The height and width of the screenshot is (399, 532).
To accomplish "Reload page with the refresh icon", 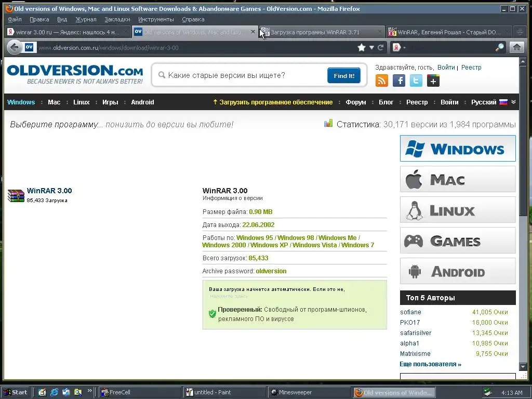I will 381,47.
